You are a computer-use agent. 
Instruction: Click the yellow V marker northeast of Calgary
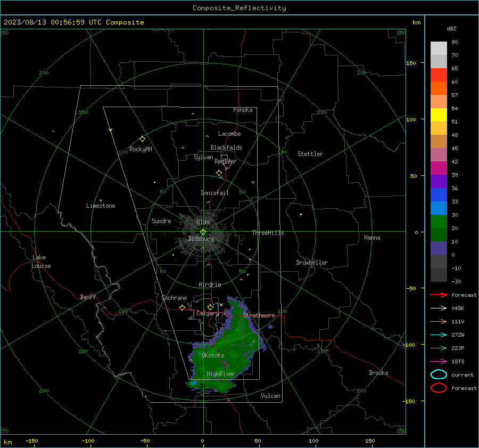pos(221,305)
